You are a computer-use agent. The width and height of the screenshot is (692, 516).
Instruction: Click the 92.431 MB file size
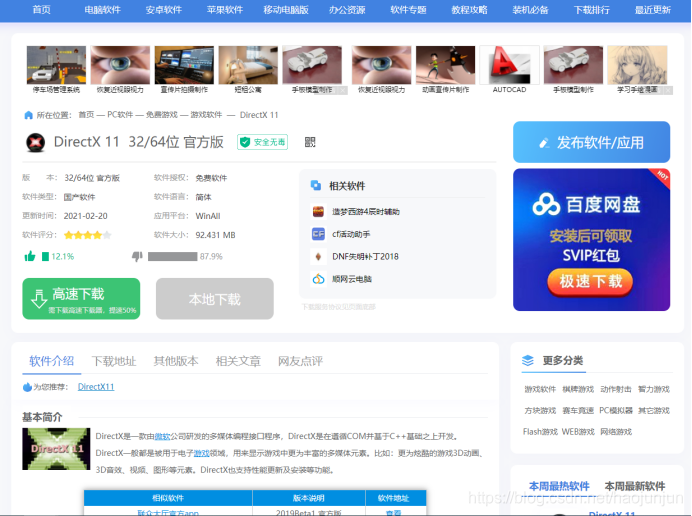tap(215, 235)
